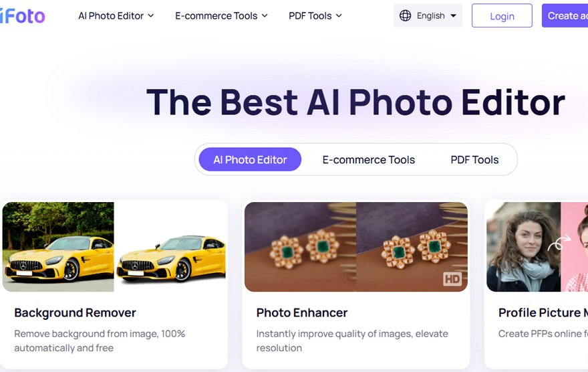Expand the E-commerce Tools nav menu
The image size is (588, 372).
(221, 16)
